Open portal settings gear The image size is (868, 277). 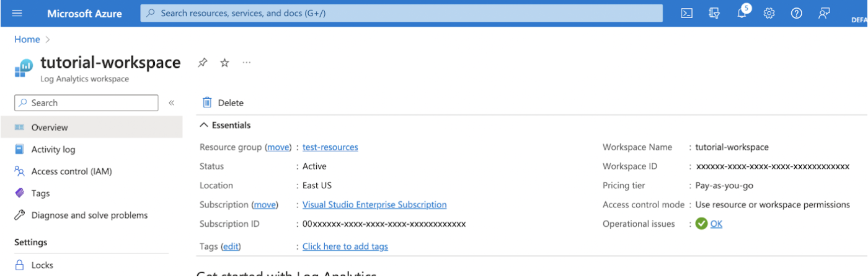coord(769,13)
